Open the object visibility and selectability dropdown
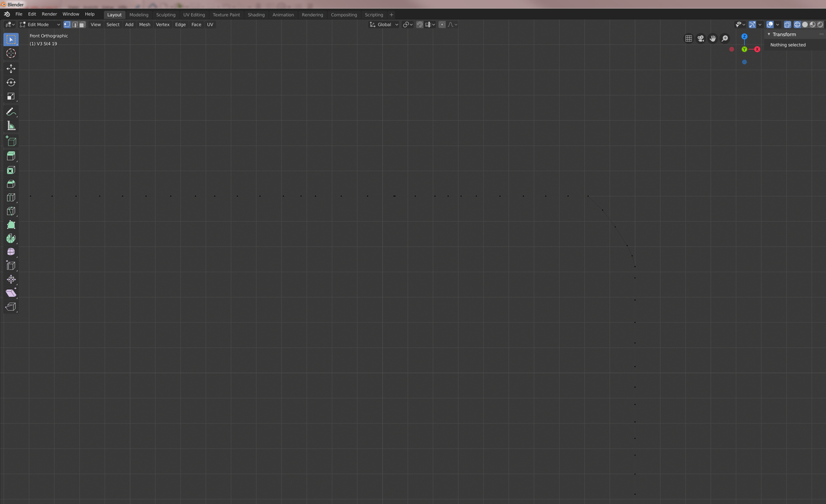Viewport: 826px width, 504px height. tap(740, 25)
